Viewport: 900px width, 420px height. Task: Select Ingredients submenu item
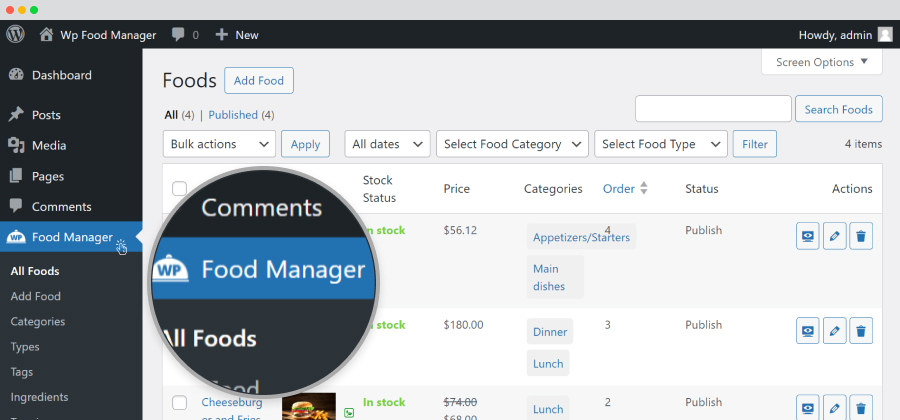pyautogui.click(x=40, y=397)
